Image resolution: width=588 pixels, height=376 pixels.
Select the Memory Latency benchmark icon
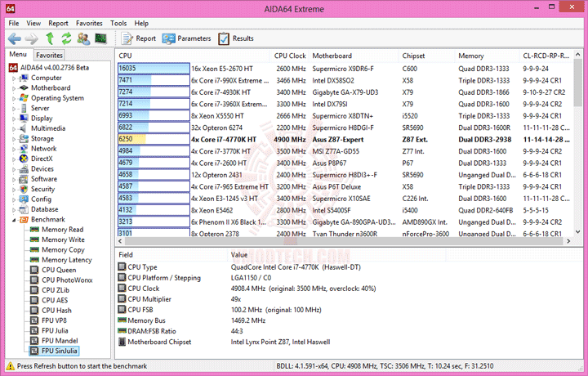[x=34, y=260]
